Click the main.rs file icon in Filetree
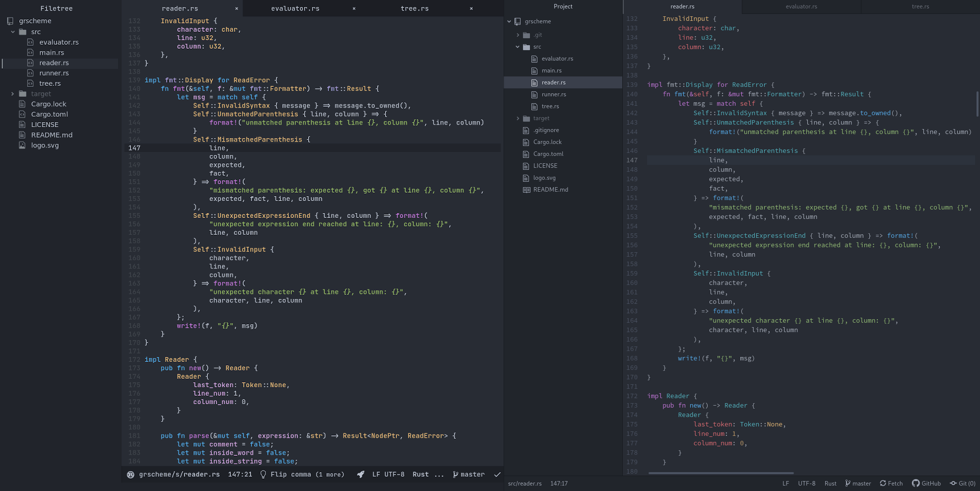Viewport: 980px width, 491px height. pos(30,53)
